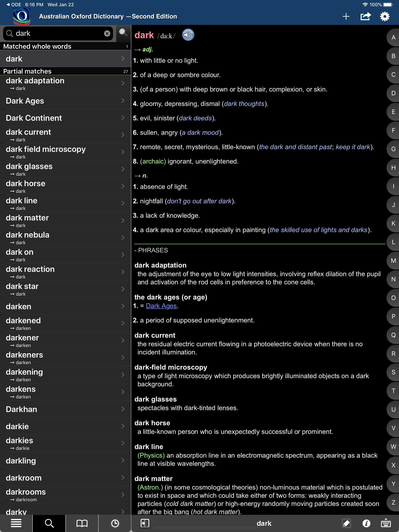Expand the dark on row chevron
Viewport: 399px width, 532px height.
[x=123, y=255]
